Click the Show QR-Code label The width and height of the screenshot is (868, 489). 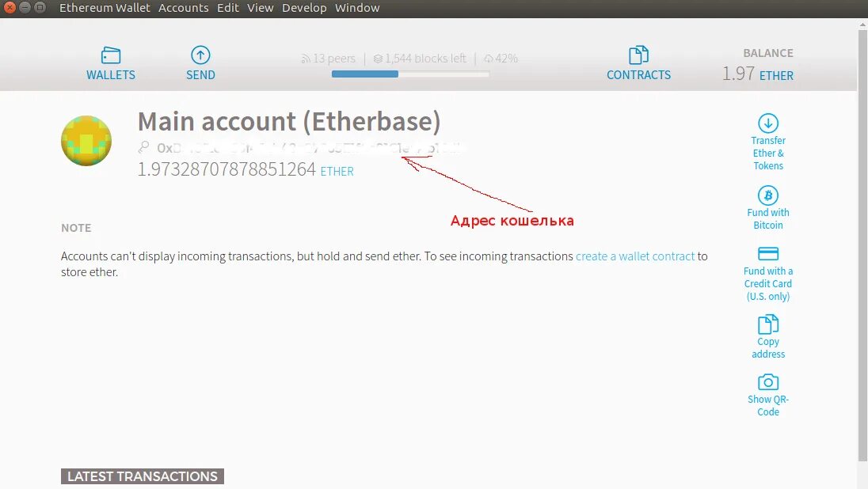pos(767,405)
